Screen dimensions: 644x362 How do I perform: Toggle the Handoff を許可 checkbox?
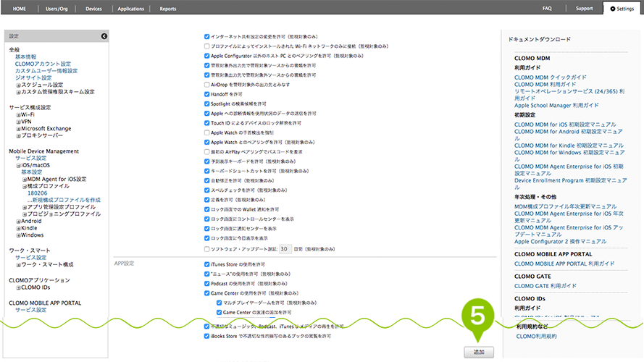(x=206, y=94)
